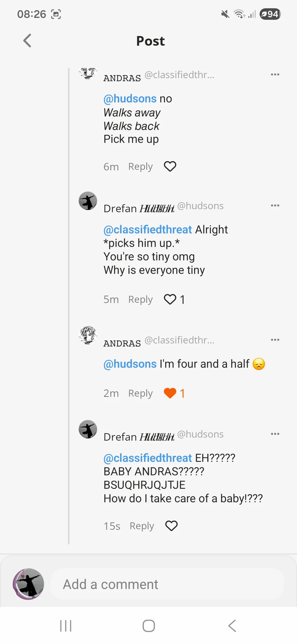This screenshot has height=644, width=297.
Task: Open options for "I'm four and a half" comment
Action: pyautogui.click(x=275, y=340)
